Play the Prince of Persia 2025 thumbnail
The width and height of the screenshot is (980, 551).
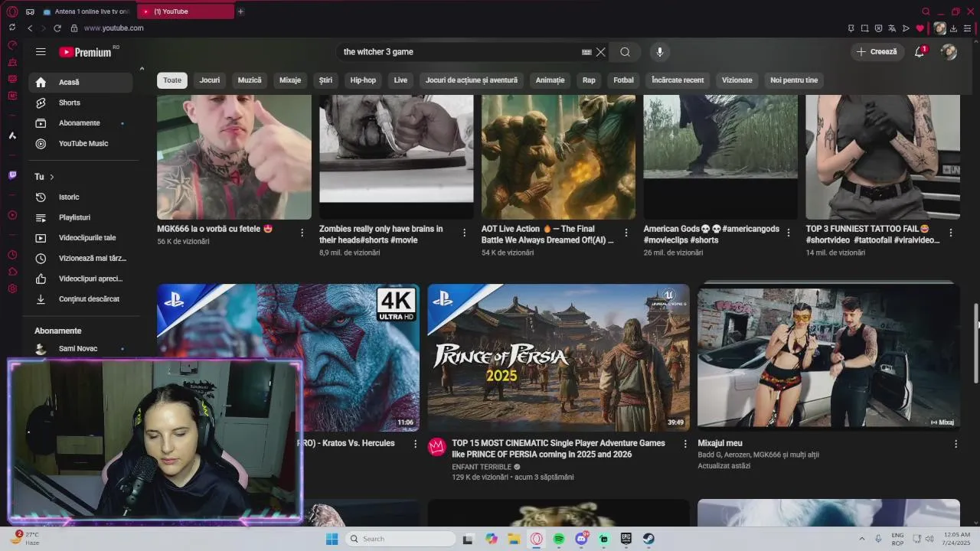tap(558, 357)
